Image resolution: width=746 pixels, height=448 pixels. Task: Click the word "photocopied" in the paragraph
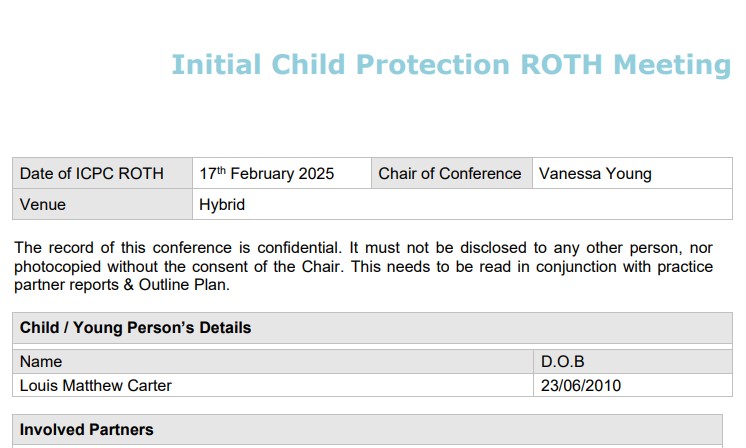click(57, 266)
